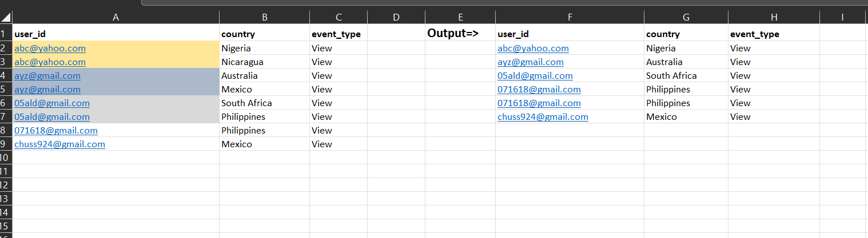Viewport: 868px width, 238px height.
Task: Open abc@yahoo.com link in cell A2
Action: 50,49
